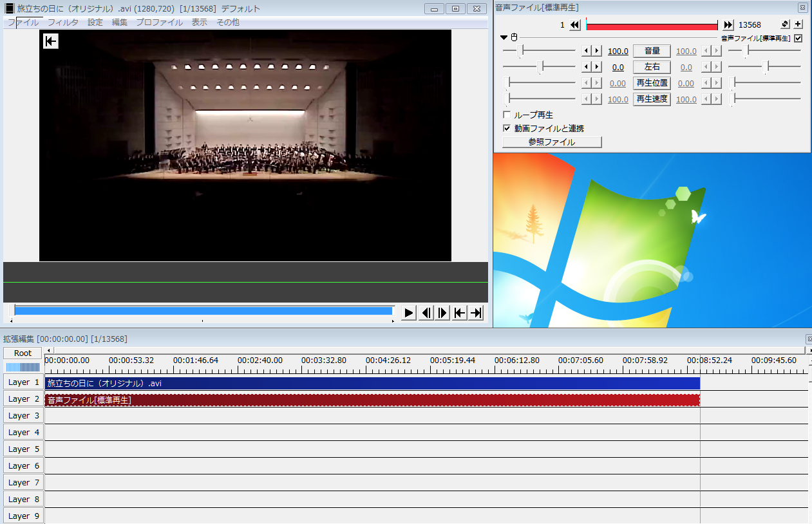Toggle the 音声ファイル[標準再生] enable checkbox
812x524 pixels.
click(798, 38)
